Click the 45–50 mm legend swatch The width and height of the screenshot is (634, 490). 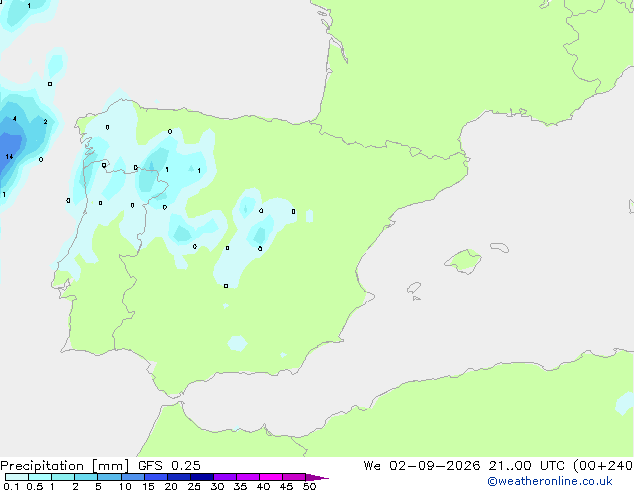click(x=294, y=477)
